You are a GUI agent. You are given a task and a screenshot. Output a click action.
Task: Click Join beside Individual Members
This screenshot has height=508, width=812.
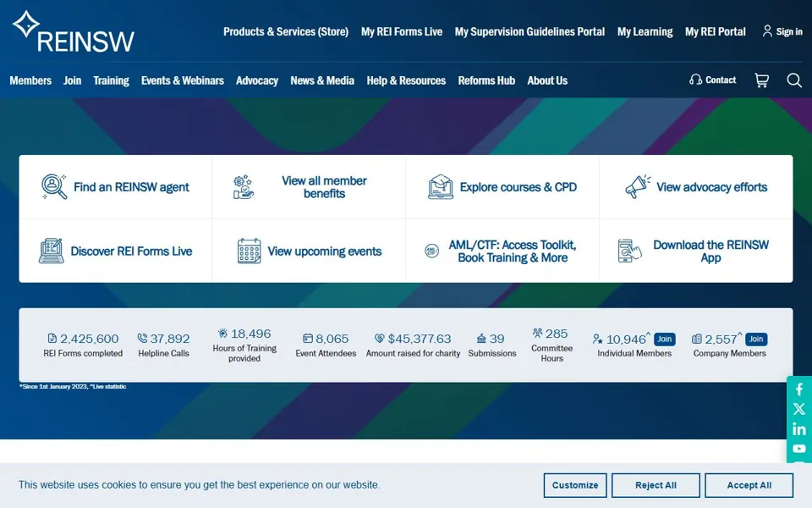click(x=665, y=339)
